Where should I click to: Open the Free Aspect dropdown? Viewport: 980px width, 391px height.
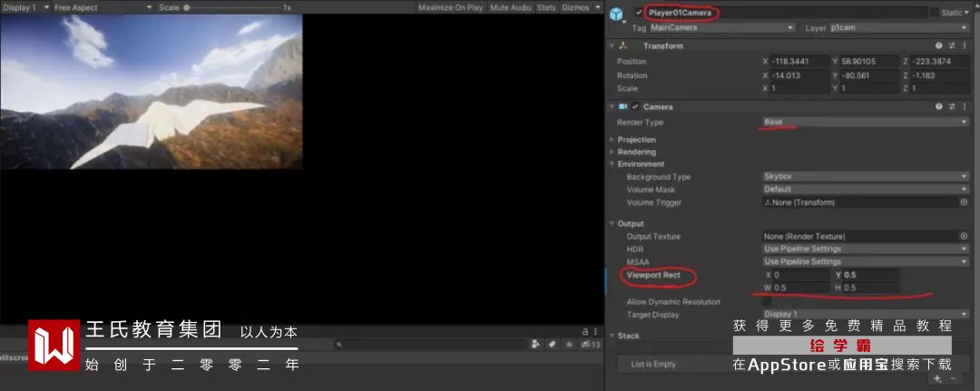coord(103,7)
